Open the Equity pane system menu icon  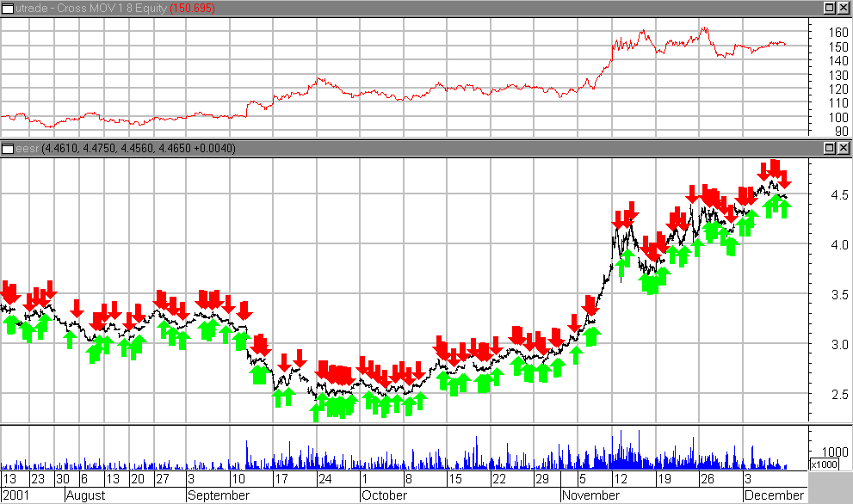[x=7, y=8]
